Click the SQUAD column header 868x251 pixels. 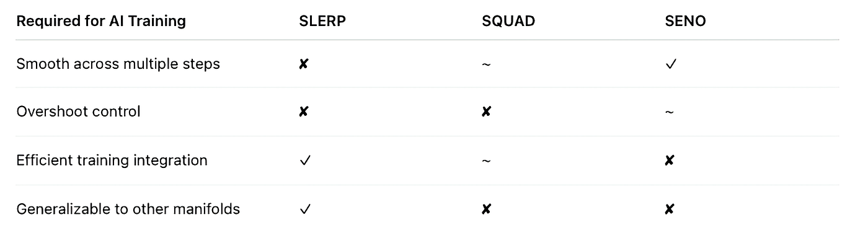[508, 21]
